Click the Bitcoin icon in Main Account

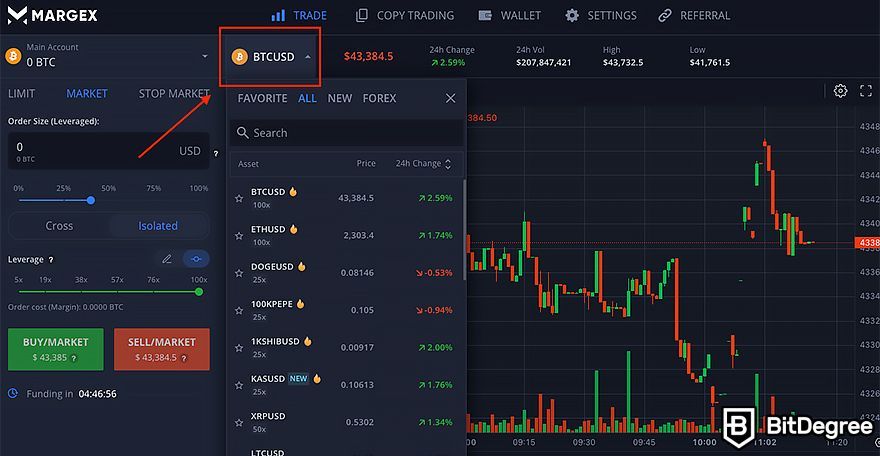(x=13, y=56)
